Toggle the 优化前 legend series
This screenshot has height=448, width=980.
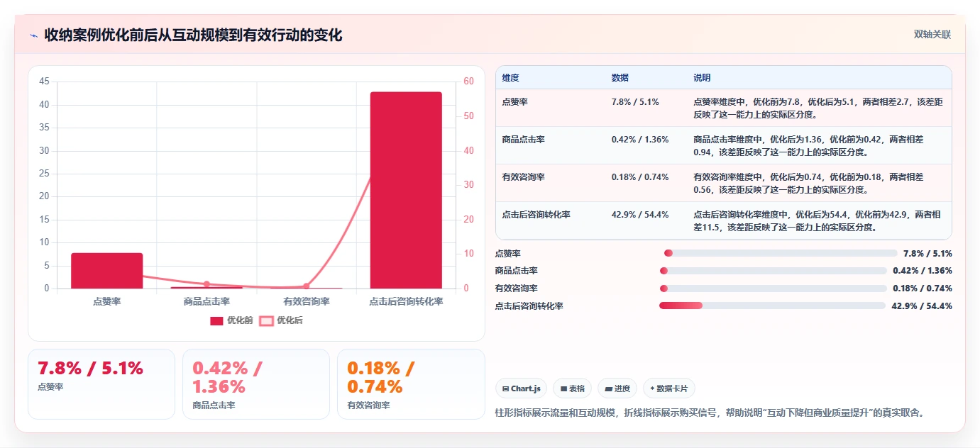[231, 320]
